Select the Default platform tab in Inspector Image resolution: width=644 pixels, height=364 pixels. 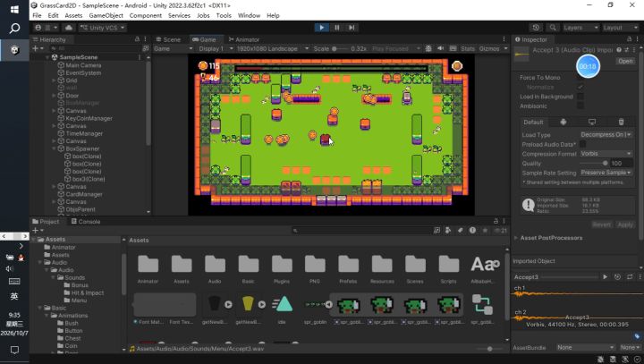(x=533, y=122)
